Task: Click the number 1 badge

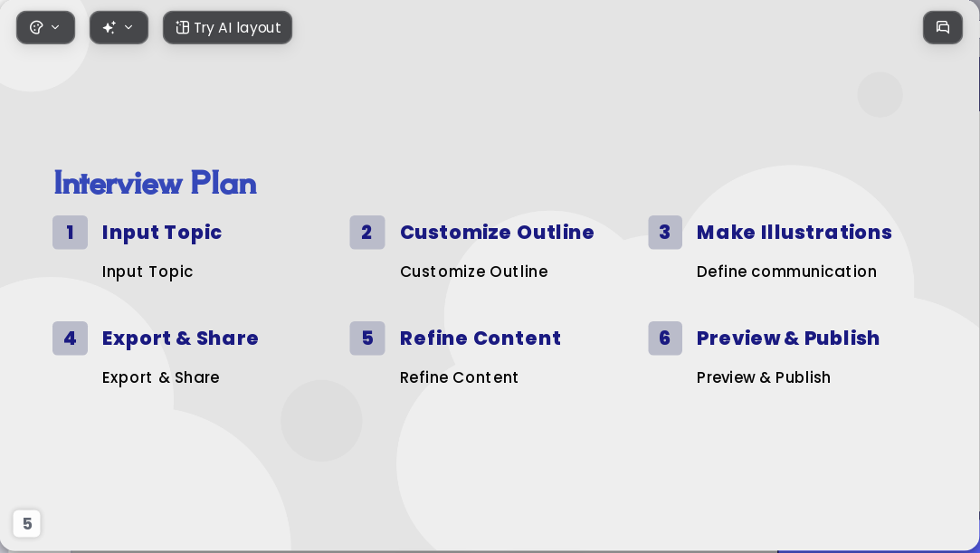Action: pos(70,233)
